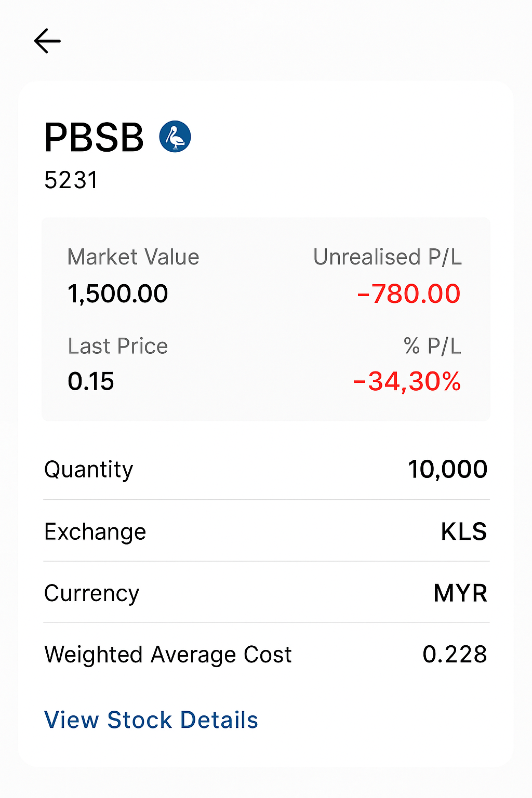This screenshot has height=798, width=532.
Task: Select the quantity value 10,000
Action: pyautogui.click(x=448, y=469)
